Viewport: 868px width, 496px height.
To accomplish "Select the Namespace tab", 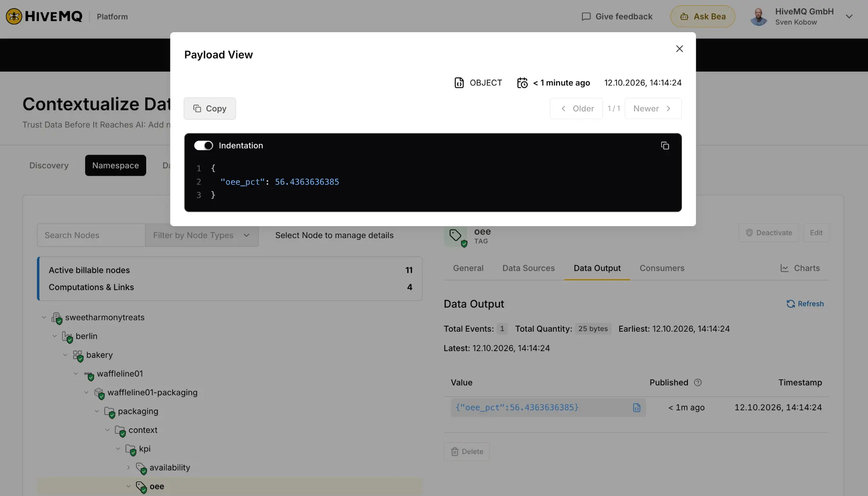I will 116,165.
